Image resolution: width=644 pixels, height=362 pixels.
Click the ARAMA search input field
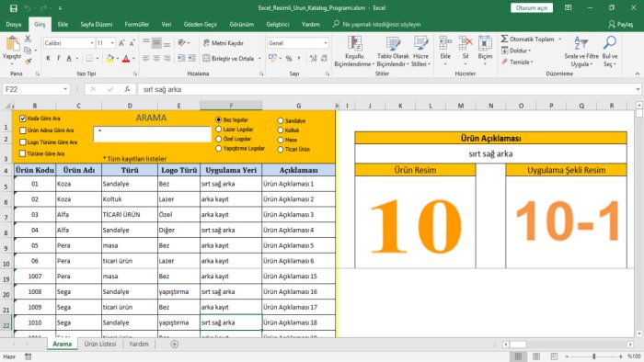point(152,134)
